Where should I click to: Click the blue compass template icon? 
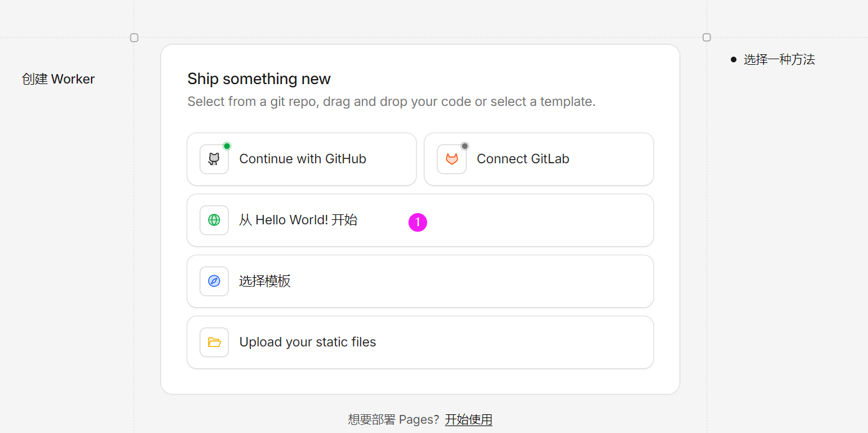pos(214,281)
